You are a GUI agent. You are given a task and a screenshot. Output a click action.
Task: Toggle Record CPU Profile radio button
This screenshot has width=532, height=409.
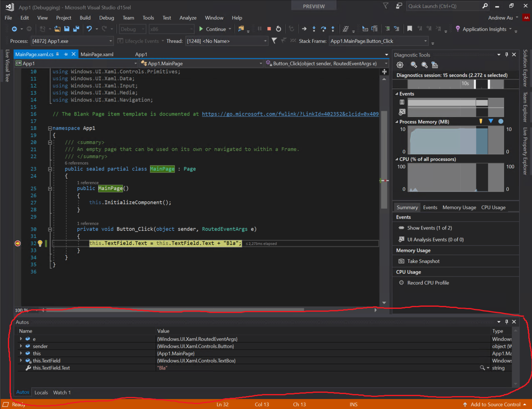click(401, 283)
